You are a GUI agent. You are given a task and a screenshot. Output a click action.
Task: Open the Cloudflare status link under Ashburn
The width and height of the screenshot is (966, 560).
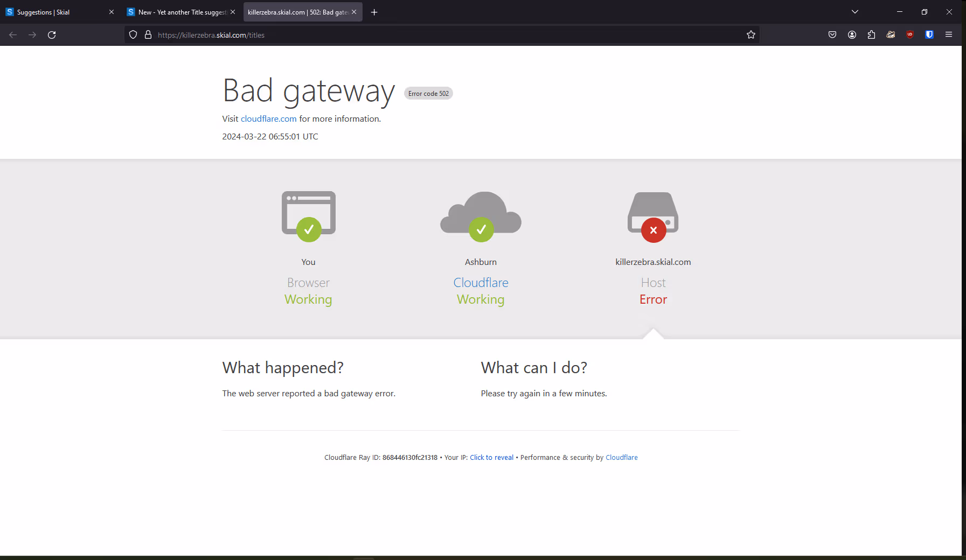(481, 283)
